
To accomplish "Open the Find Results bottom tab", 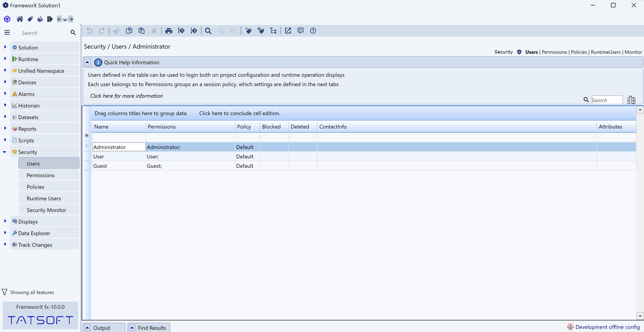I will (x=149, y=328).
